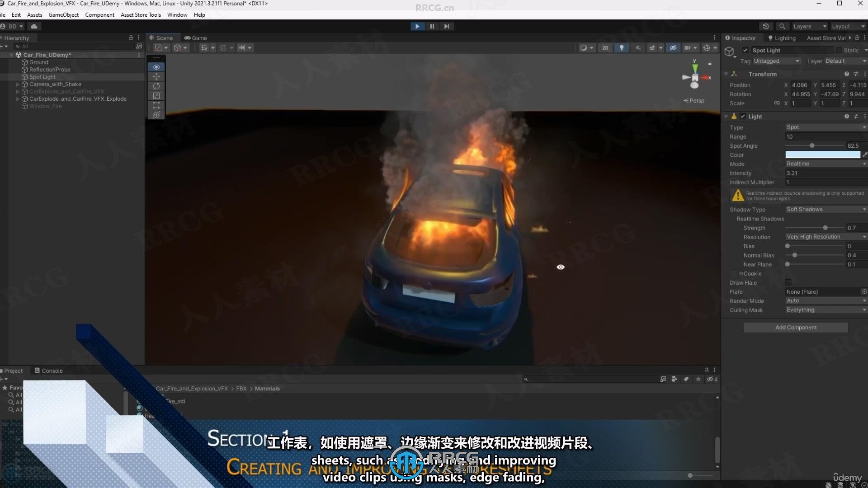The width and height of the screenshot is (868, 488).
Task: Adjust the Spot Angle slider
Action: pyautogui.click(x=815, y=145)
